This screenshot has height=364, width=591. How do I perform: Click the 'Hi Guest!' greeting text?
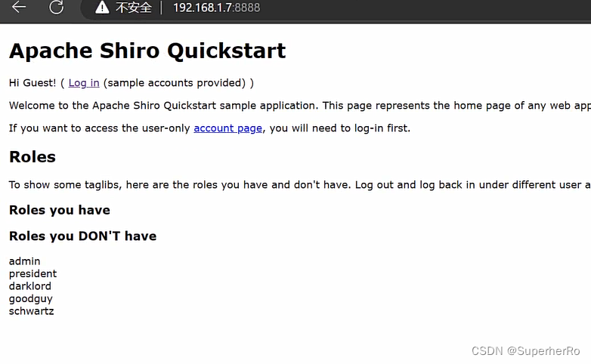click(32, 83)
